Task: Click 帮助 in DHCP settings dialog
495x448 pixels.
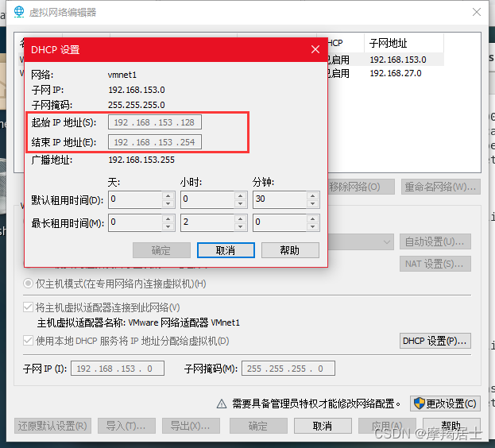Action: [290, 250]
